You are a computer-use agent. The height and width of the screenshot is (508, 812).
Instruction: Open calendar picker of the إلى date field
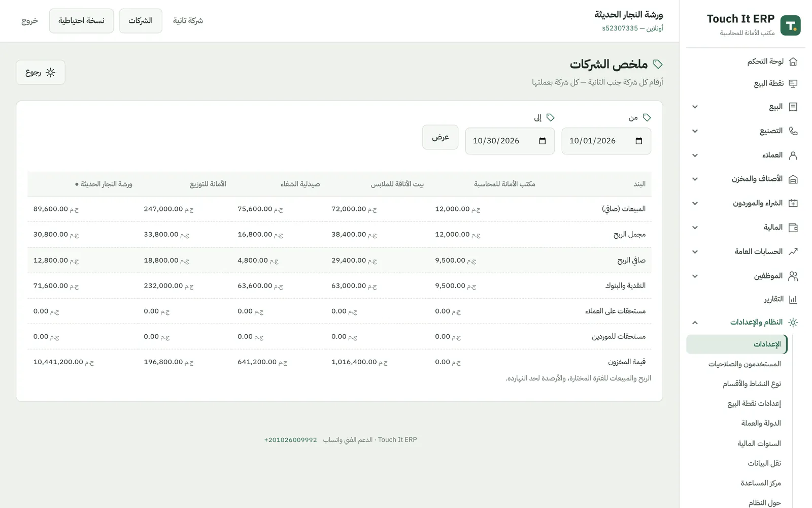click(x=543, y=141)
